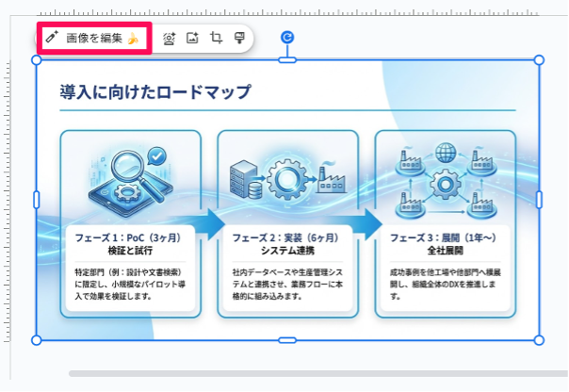
Task: Click the replace image icon
Action: tap(192, 39)
